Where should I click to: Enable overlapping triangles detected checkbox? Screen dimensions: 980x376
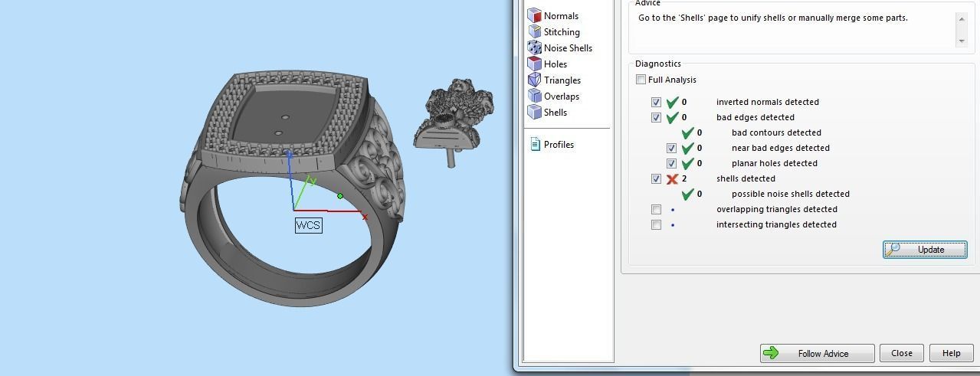(656, 209)
